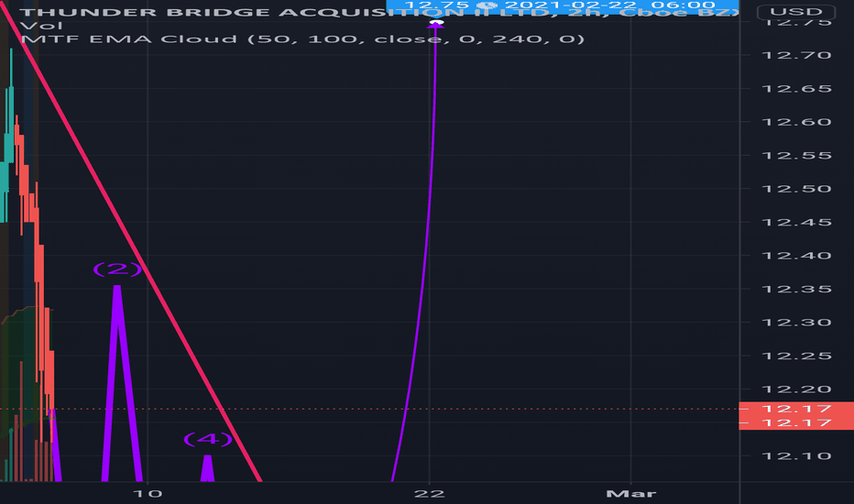Screen dimensions: 854x504
Task: Click the 12.30 price axis value
Action: tap(796, 323)
